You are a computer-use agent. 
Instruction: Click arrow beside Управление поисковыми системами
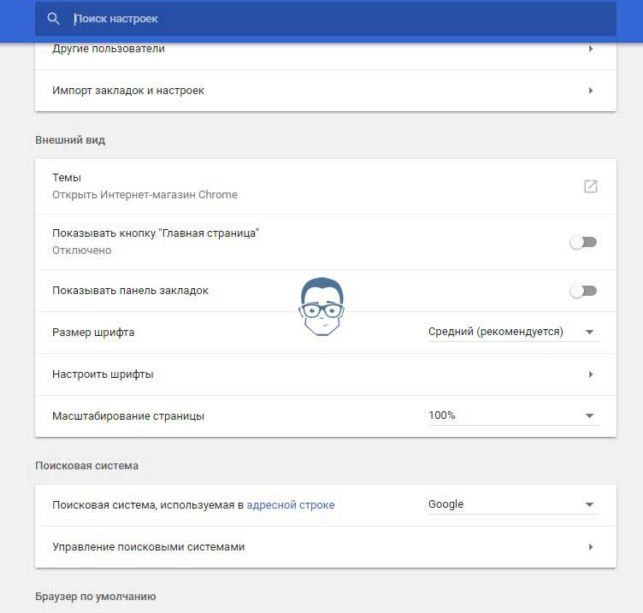pyautogui.click(x=591, y=547)
